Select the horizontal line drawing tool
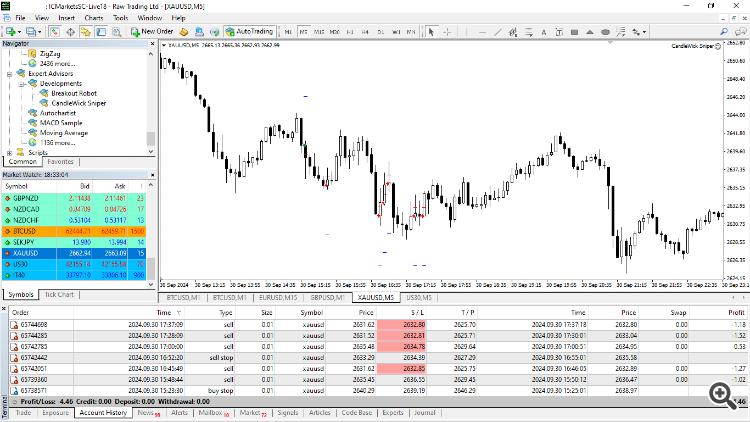The image size is (750, 422). [x=482, y=32]
